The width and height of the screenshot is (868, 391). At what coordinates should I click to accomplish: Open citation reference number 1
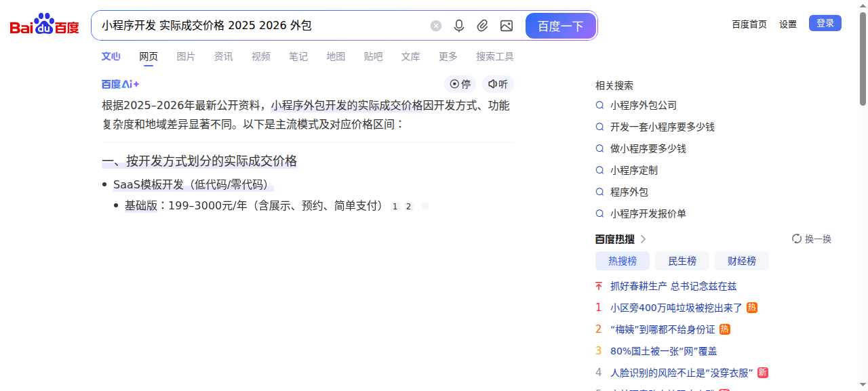tap(395, 207)
